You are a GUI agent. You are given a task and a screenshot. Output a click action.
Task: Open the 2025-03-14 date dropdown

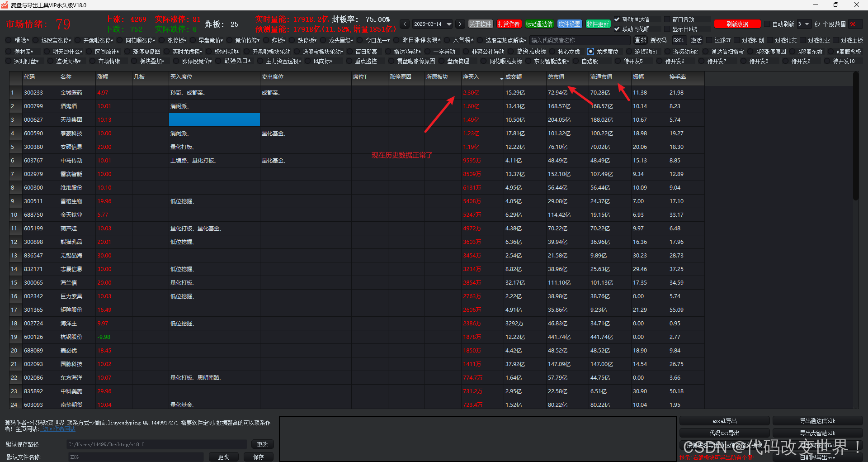tap(449, 24)
